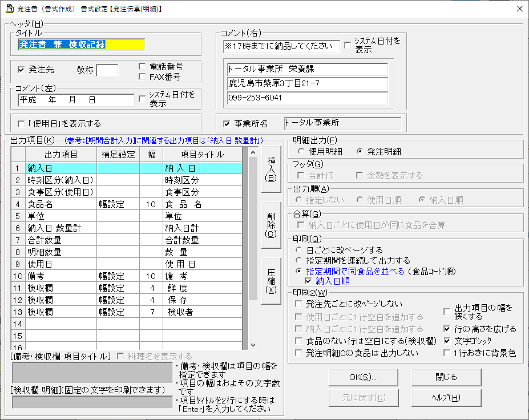
Task: Check システム日付を表示 for コメント(左)
Action: click(x=142, y=99)
